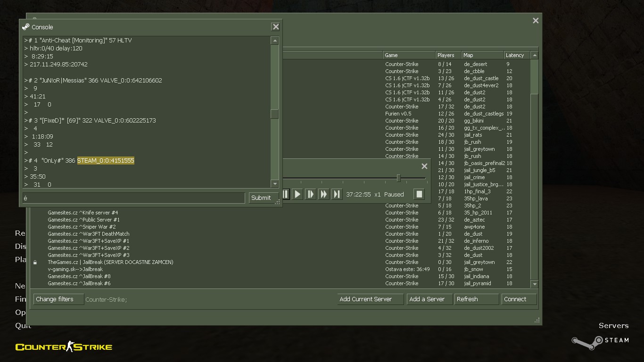The height and width of the screenshot is (362, 644).
Task: Select Gamesites.cz ^Sniper War #2 row
Action: 281,227
